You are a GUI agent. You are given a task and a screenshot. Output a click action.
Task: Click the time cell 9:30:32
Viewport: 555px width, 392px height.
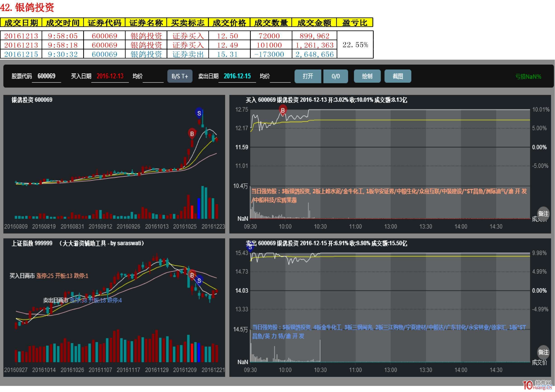[x=63, y=54]
